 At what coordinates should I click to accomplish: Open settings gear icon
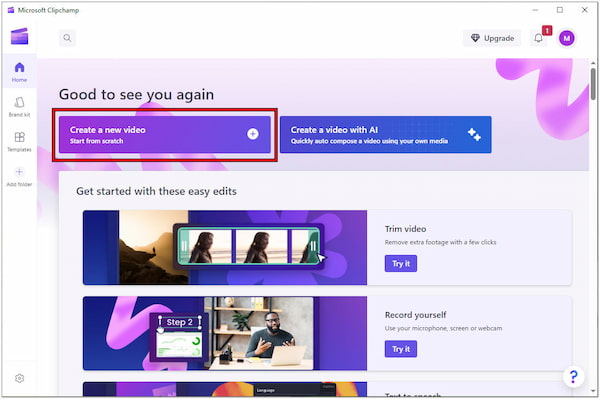pyautogui.click(x=20, y=378)
